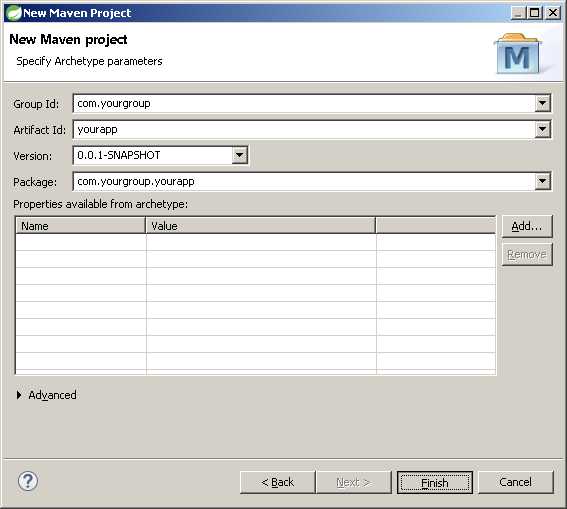The image size is (567, 509).
Task: Open the Package dropdown arrow
Action: tap(542, 181)
